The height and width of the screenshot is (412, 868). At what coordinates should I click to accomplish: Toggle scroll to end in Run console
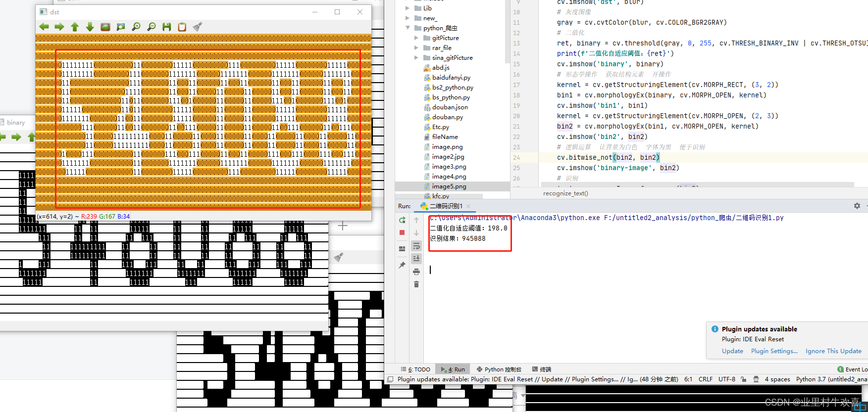pos(416,258)
